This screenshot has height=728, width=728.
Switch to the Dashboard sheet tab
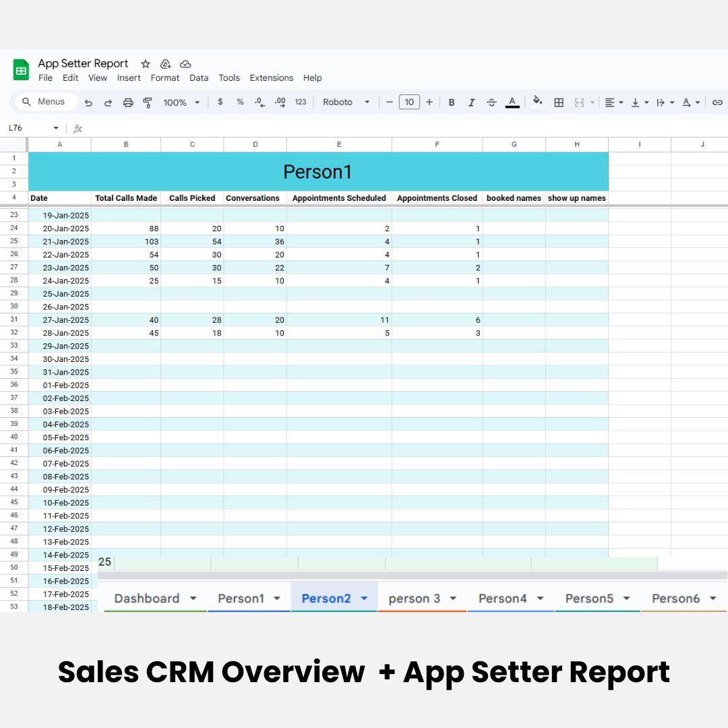coord(146,599)
